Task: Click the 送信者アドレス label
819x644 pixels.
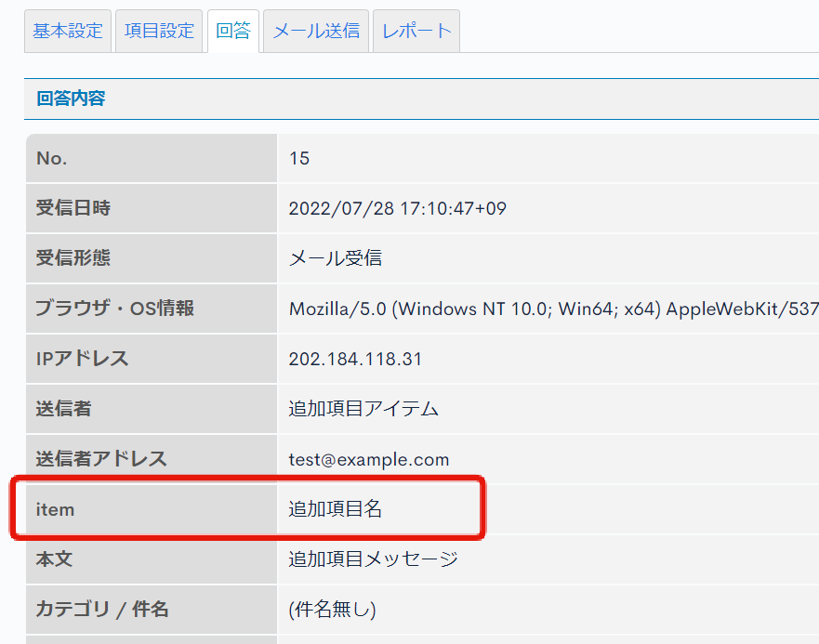Action: click(x=101, y=458)
